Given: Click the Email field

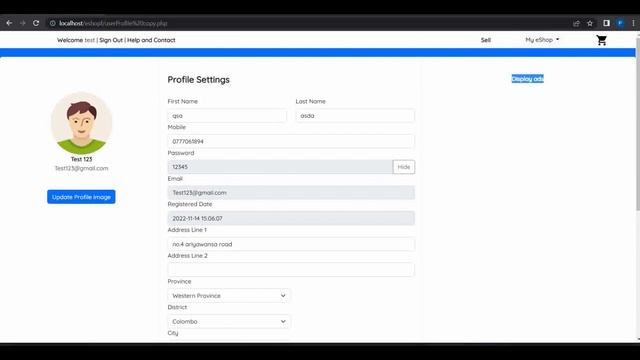Looking at the screenshot, I should (x=291, y=193).
